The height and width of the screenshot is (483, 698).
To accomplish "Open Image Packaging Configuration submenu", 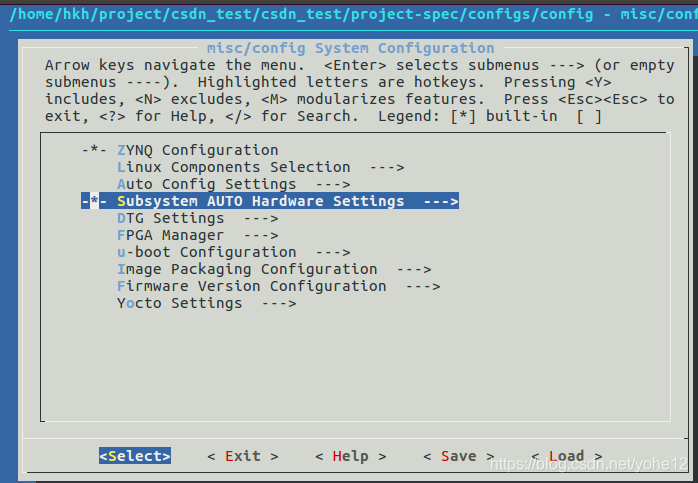I will tap(274, 269).
